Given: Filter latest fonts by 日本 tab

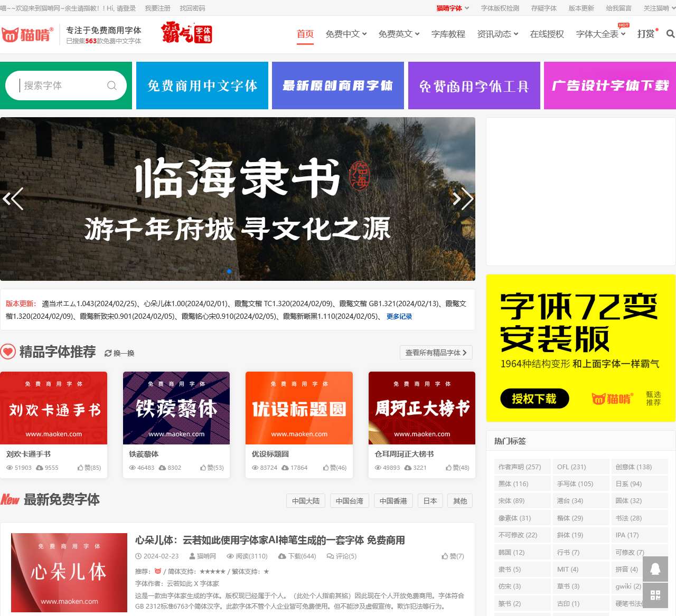Looking at the screenshot, I should click(430, 501).
